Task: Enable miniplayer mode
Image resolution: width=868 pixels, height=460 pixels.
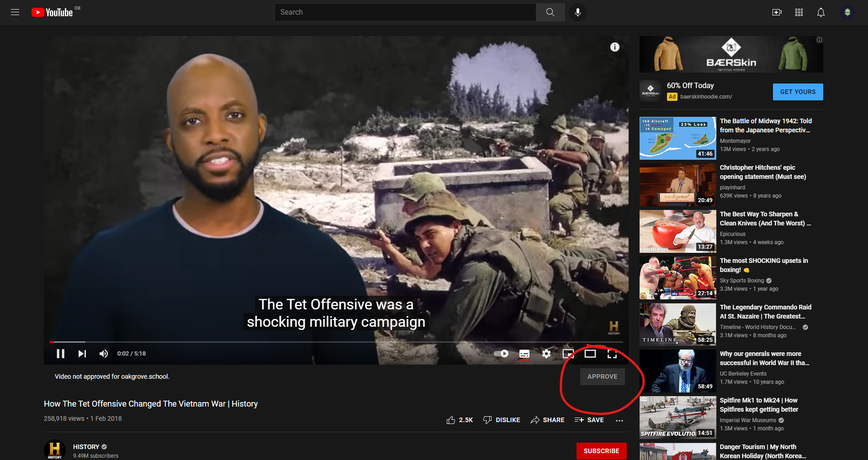Action: pyautogui.click(x=568, y=354)
